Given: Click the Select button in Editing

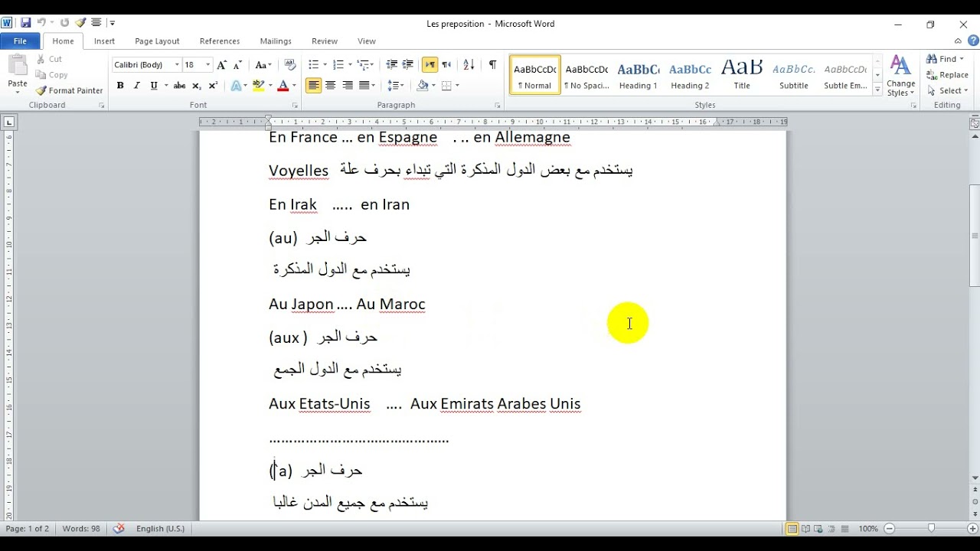Looking at the screenshot, I should 946,90.
